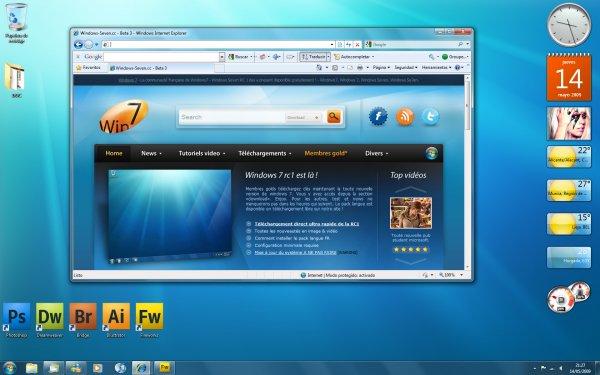Screen dimensions: 600x375
Task: Click the print icon in the IE command bar
Action: [x=360, y=68]
